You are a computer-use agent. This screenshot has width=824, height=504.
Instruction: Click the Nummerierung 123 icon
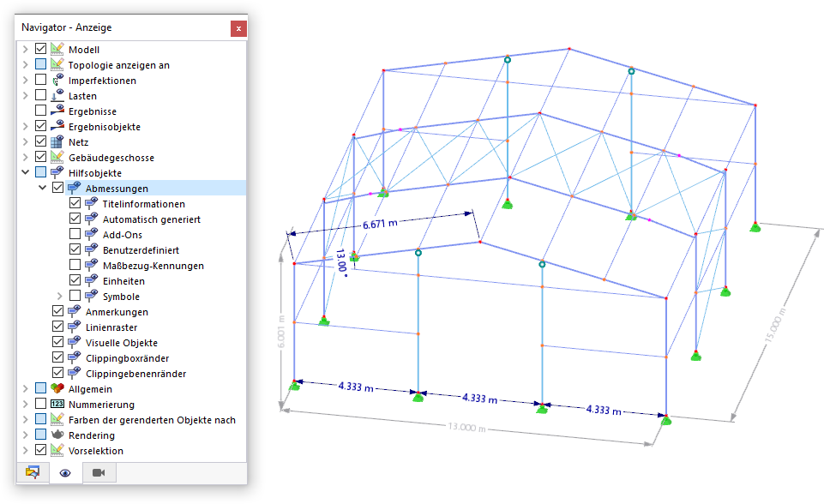[x=57, y=404]
